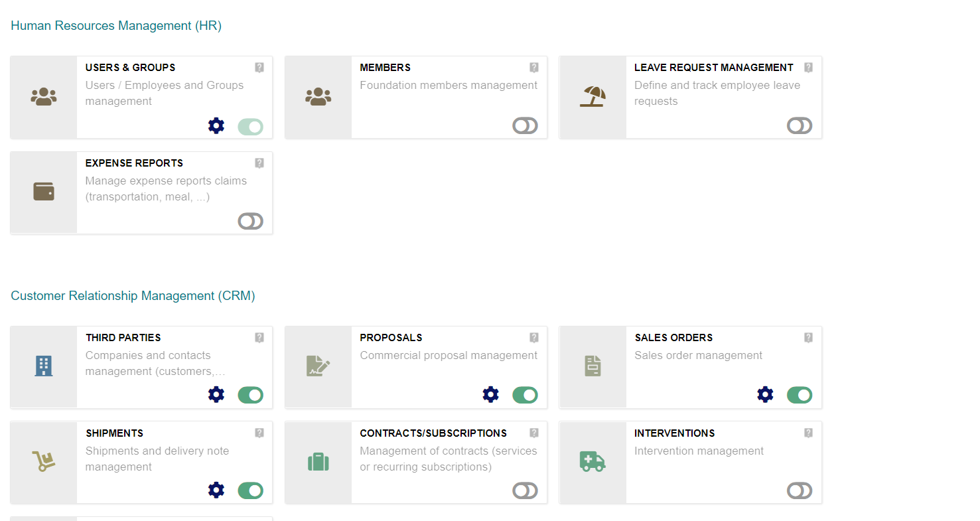
Task: Turn on Leave Request Management module
Action: [800, 126]
